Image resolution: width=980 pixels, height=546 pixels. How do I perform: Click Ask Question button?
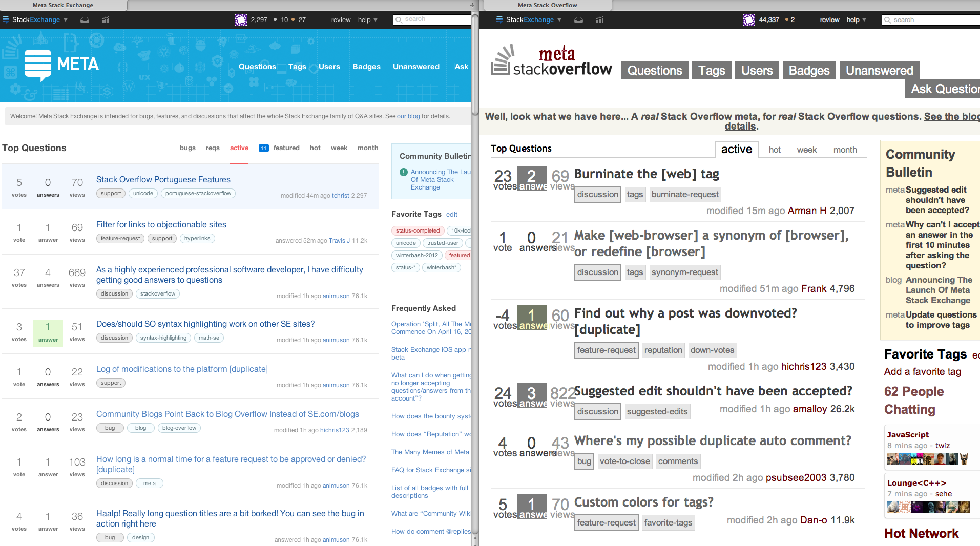(943, 89)
